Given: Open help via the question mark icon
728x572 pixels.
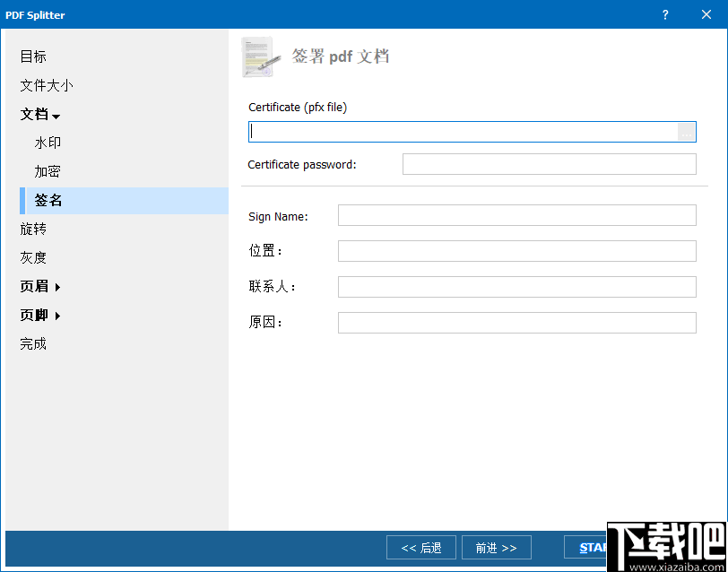Looking at the screenshot, I should click(x=664, y=14).
